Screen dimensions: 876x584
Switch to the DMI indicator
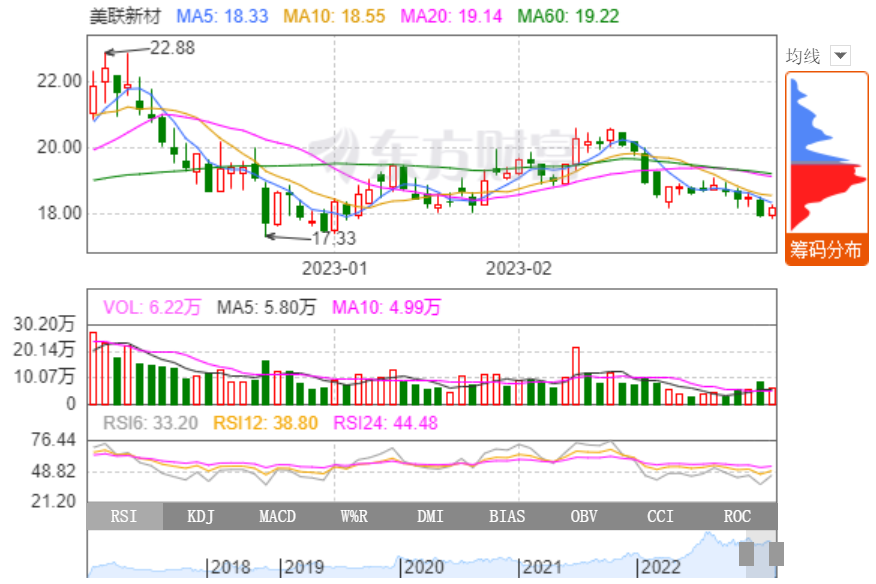click(x=431, y=516)
